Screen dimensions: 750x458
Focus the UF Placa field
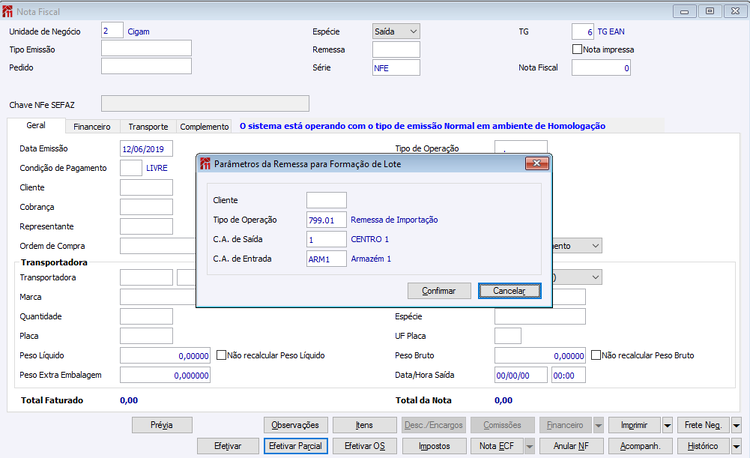pos(508,336)
